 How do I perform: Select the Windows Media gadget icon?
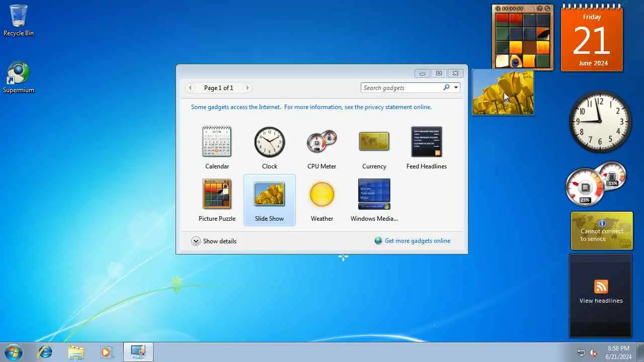[x=374, y=194]
